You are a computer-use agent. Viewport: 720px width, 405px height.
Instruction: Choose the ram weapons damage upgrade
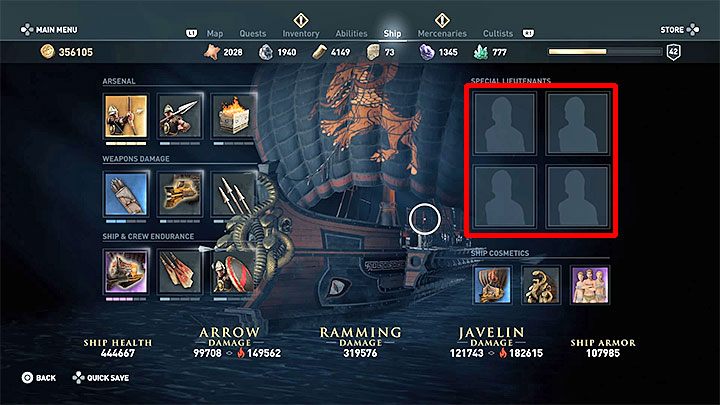click(180, 194)
